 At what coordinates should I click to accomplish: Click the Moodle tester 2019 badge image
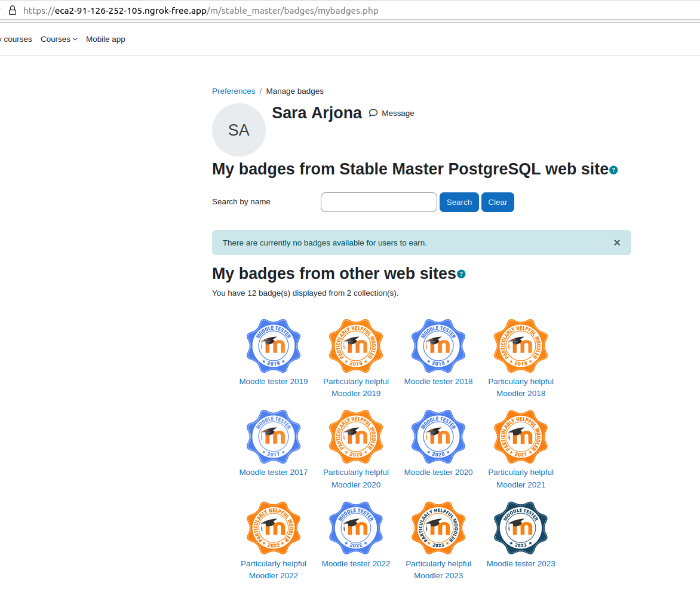[274, 346]
